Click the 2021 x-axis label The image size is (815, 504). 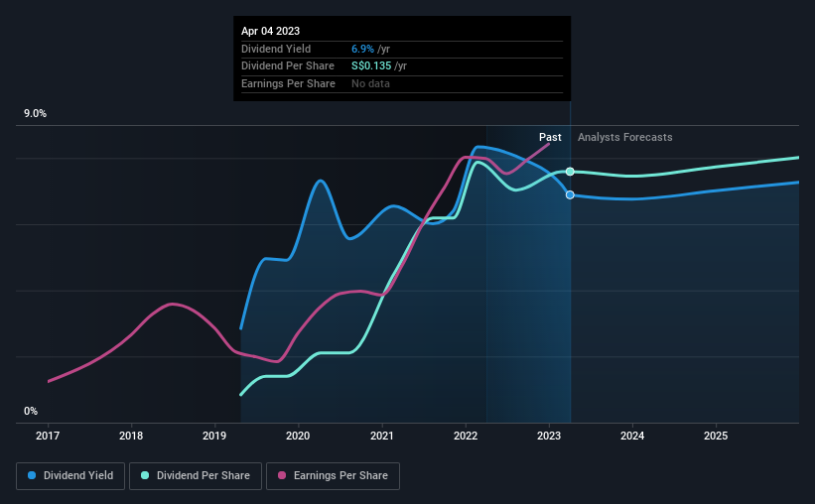(381, 436)
